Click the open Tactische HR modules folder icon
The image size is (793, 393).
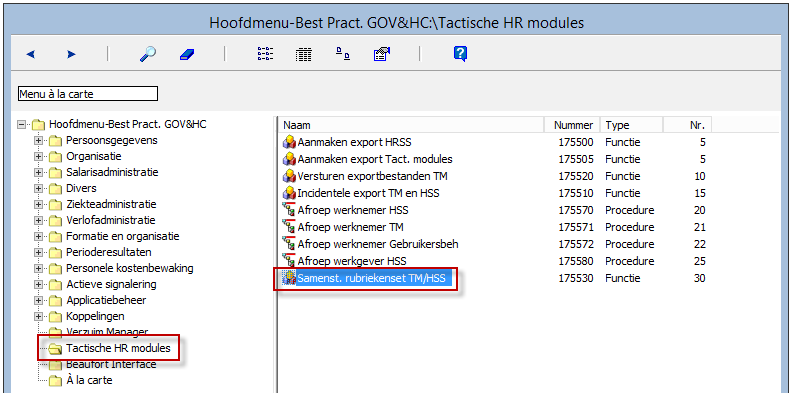tap(56, 348)
